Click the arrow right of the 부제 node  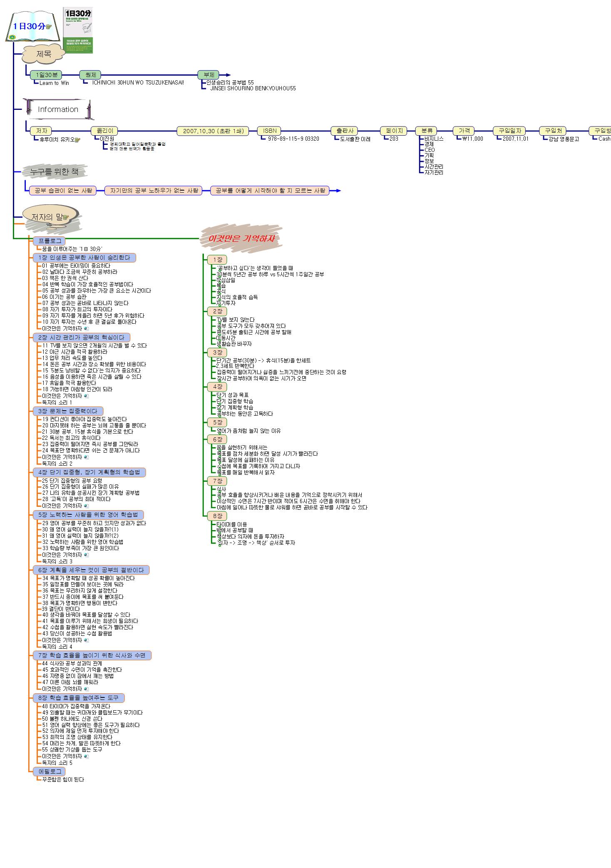coord(227,75)
